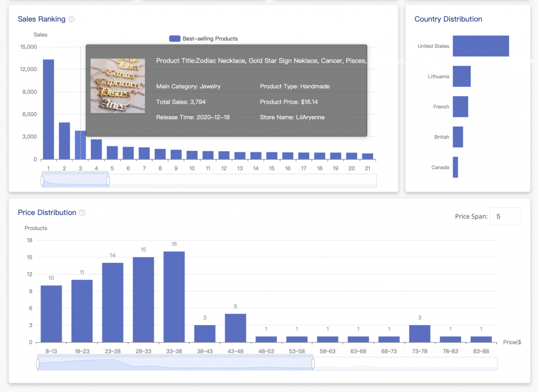Select the 43-48 price range bar
The height and width of the screenshot is (392, 538).
pyautogui.click(x=235, y=328)
